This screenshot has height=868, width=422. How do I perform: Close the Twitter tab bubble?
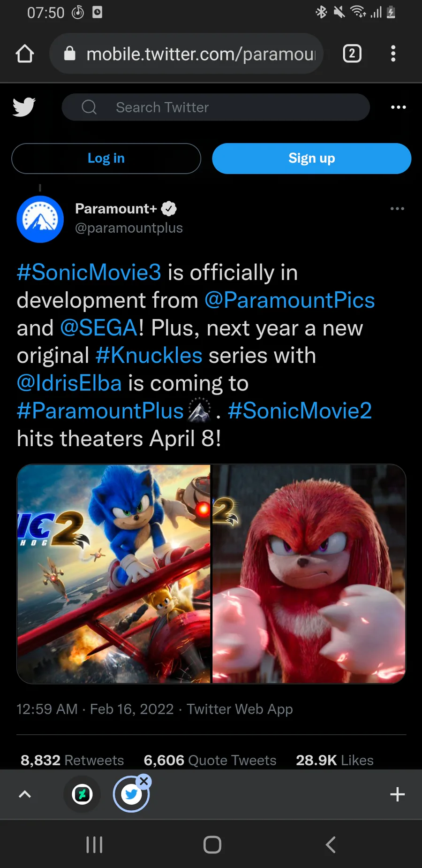coord(144,781)
